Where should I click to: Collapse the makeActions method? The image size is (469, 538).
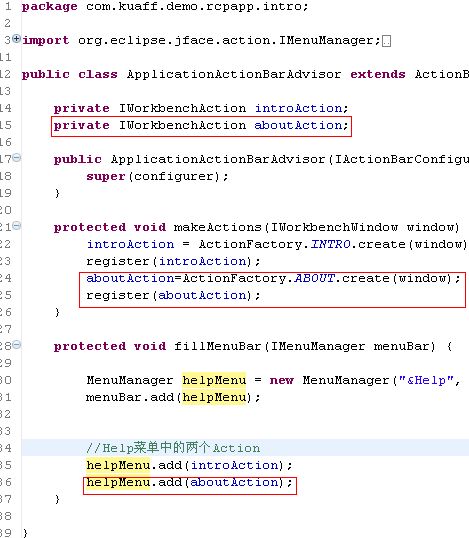[16, 225]
